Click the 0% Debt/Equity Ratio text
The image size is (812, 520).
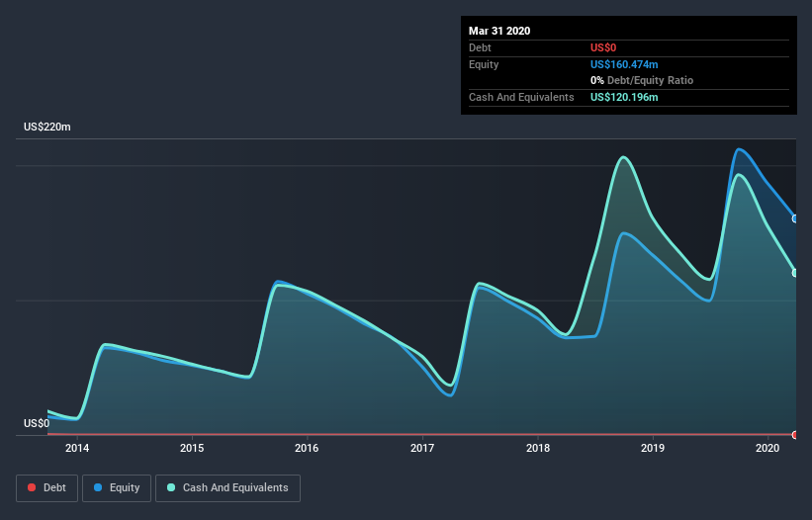(x=642, y=81)
